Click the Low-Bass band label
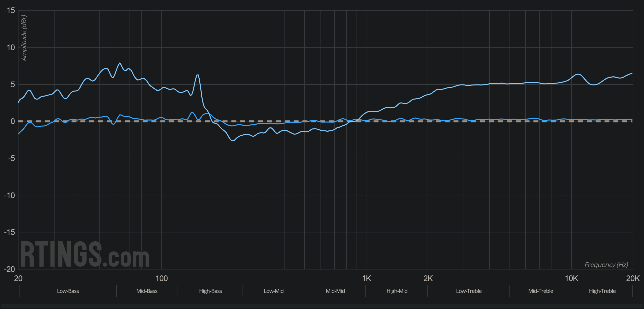The height and width of the screenshot is (309, 644). (x=68, y=291)
